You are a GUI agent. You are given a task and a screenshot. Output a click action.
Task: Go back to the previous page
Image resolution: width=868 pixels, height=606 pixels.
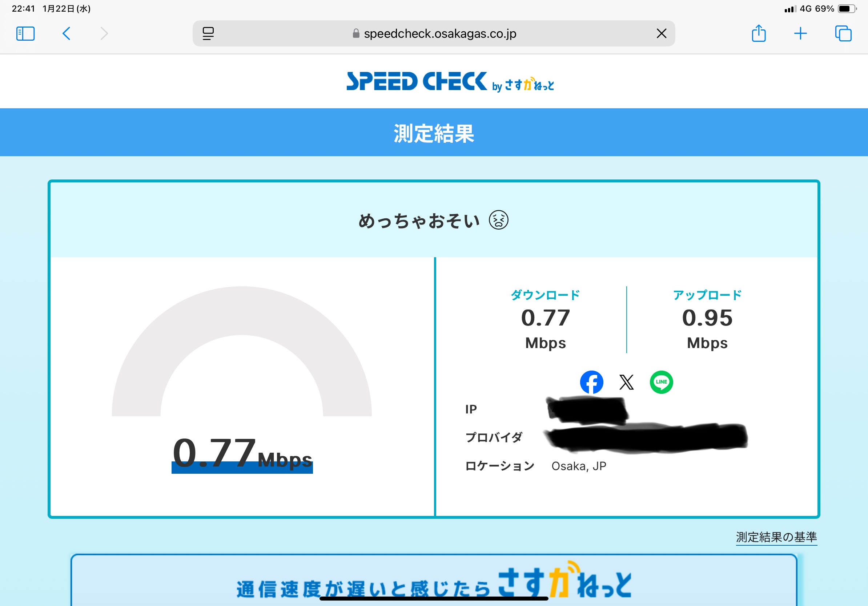(x=67, y=34)
